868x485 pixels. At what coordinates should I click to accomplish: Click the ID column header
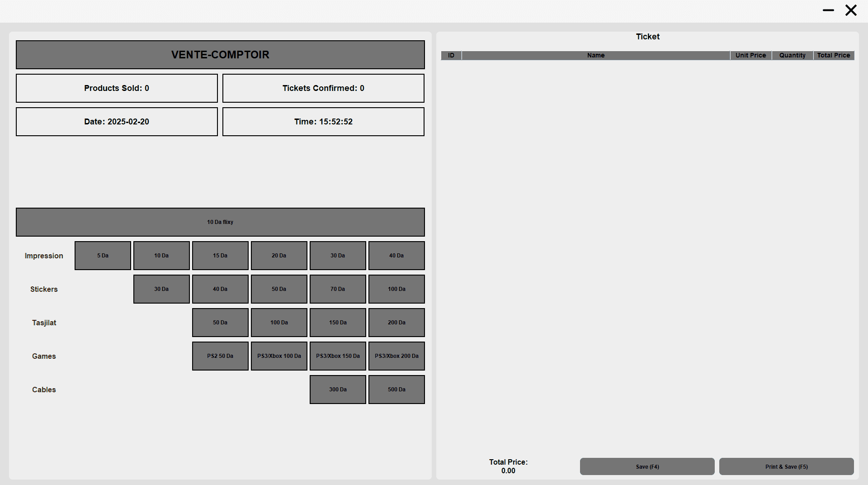coord(451,55)
